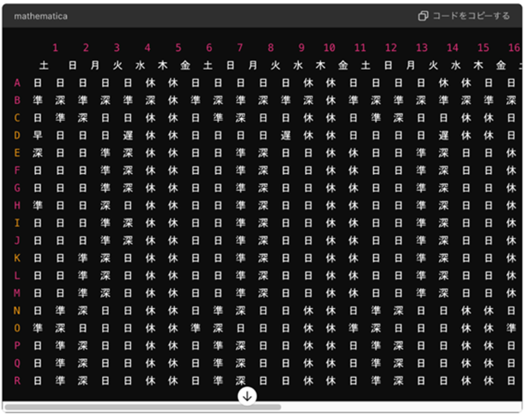Screen dimensions: 528x420
Task: Select row label B
Action: pyautogui.click(x=17, y=100)
